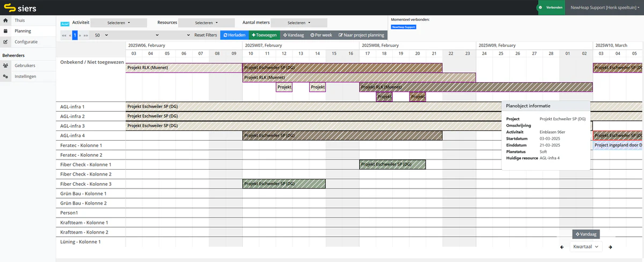Click the 'Lüning - Kolonne 1' resource label
This screenshot has width=644, height=262.
[80, 242]
